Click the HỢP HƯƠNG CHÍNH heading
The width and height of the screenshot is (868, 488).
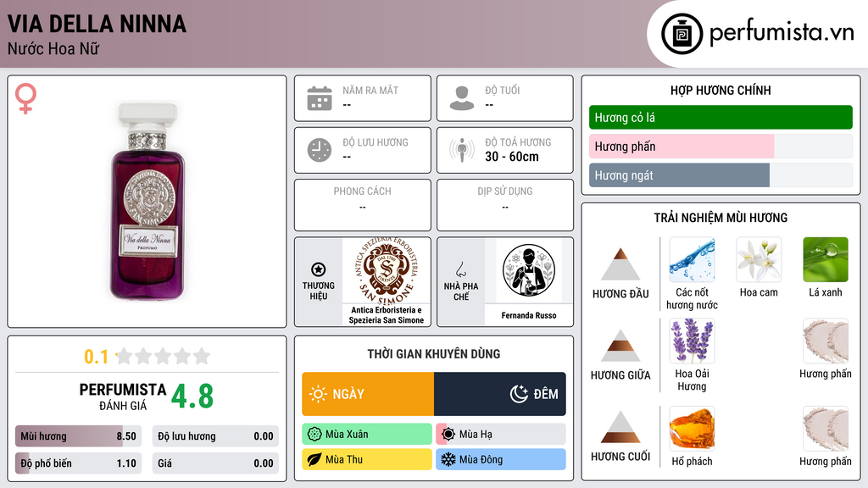(721, 90)
